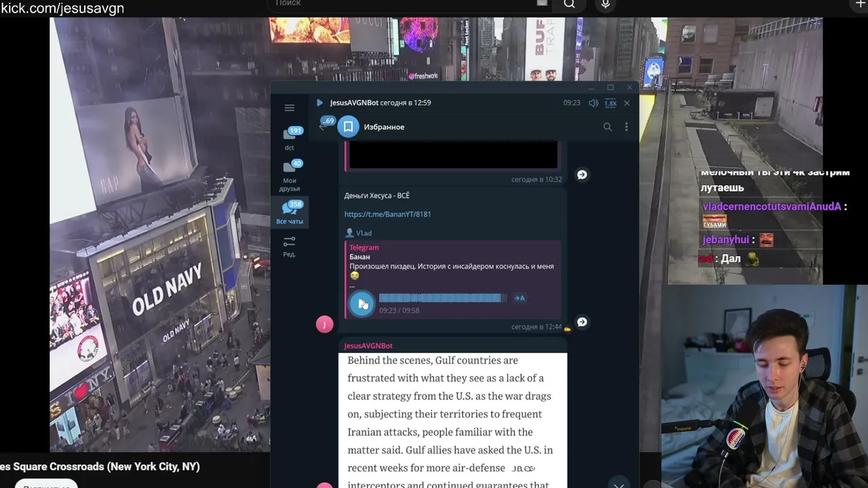Image resolution: width=868 pixels, height=488 pixels.
Task: Open the on-screen keyboard in search field
Action: (542, 3)
